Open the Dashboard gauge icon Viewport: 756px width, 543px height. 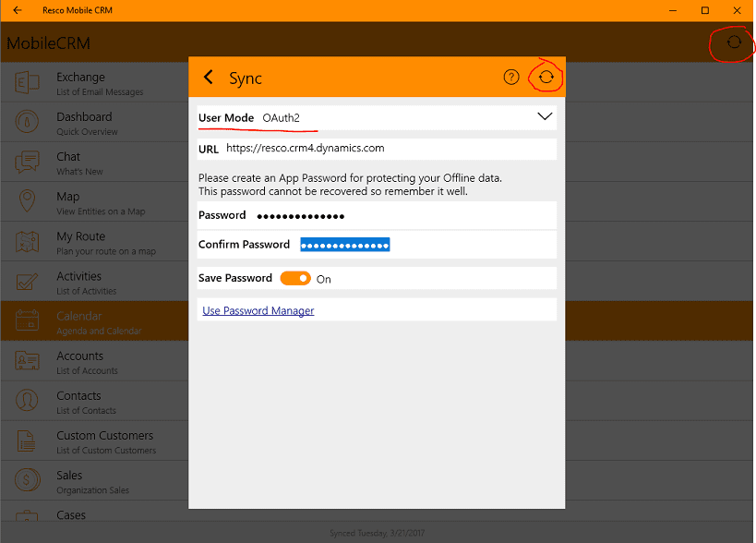27,122
